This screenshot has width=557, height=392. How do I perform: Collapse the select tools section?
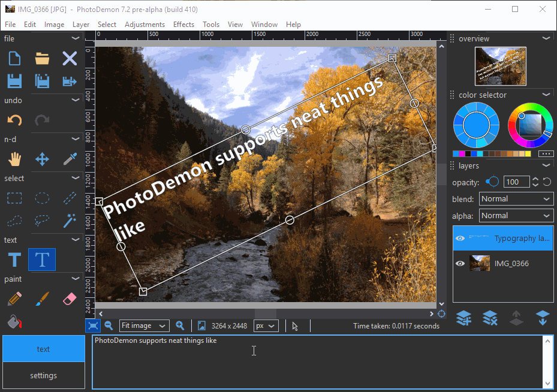pos(76,178)
